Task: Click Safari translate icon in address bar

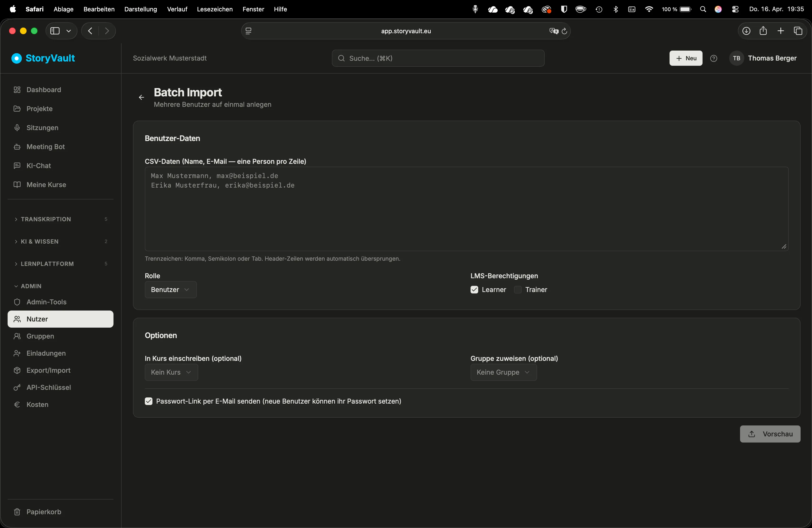Action: pyautogui.click(x=554, y=31)
